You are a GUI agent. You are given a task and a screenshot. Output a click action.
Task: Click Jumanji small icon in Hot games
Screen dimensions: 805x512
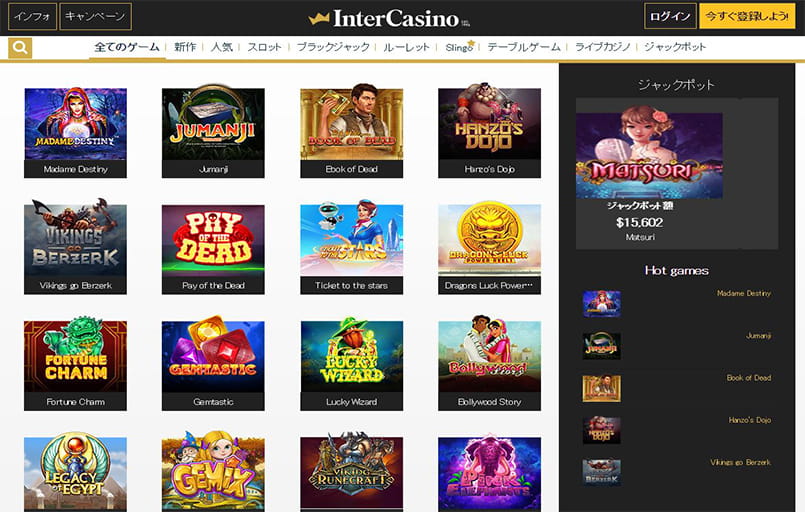[x=602, y=346]
